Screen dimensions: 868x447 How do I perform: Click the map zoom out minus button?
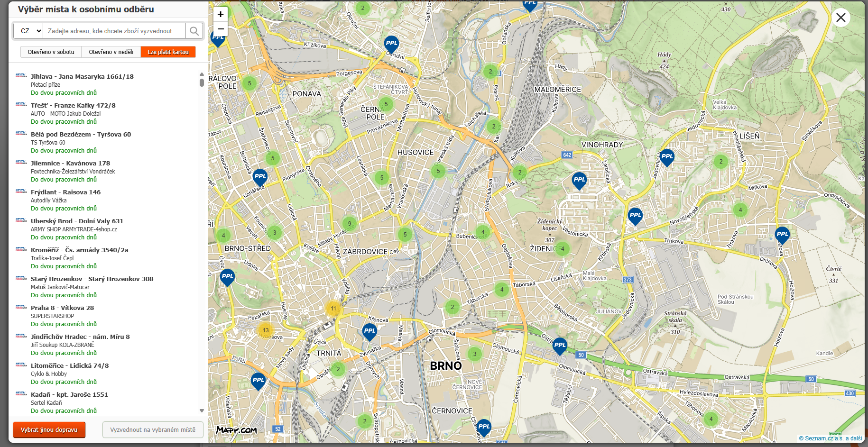click(x=221, y=29)
